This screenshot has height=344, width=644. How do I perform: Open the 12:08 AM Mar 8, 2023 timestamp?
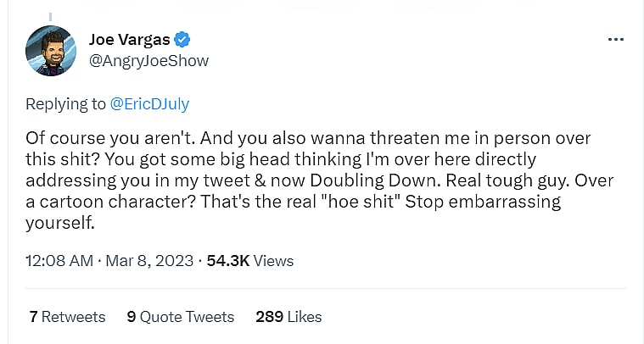point(109,261)
